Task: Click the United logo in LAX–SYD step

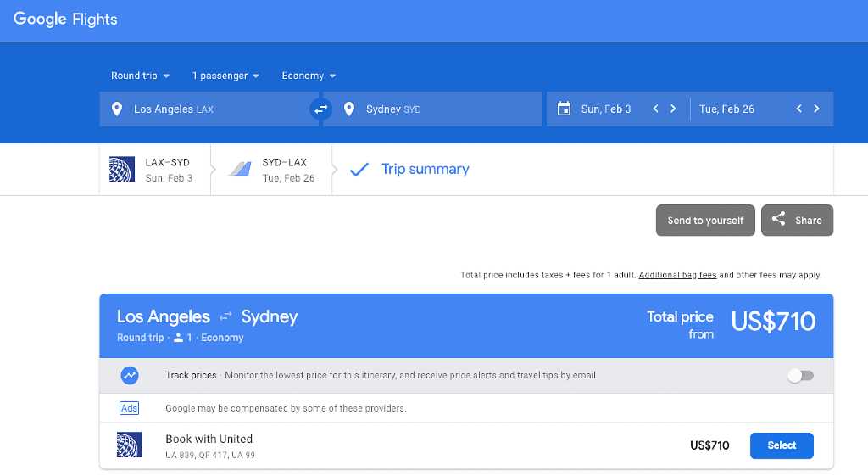Action: 122,169
